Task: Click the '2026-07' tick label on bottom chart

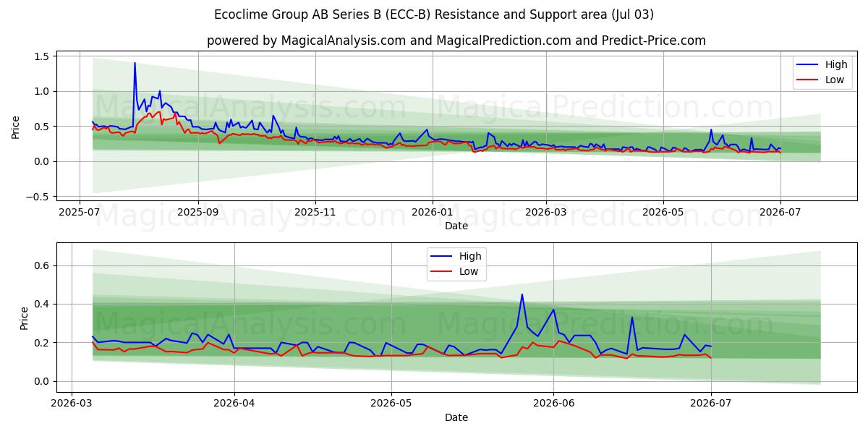Action: tap(711, 405)
